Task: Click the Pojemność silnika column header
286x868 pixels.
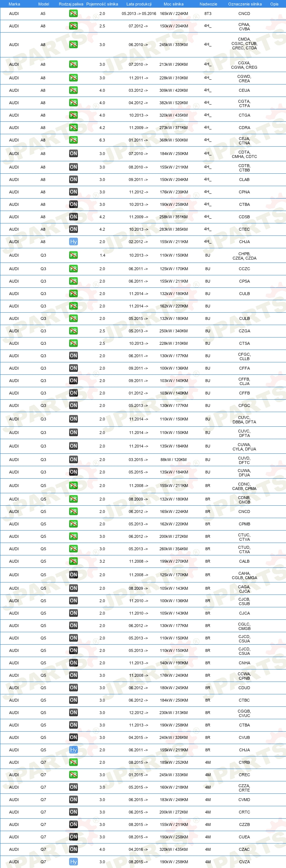Action: 102,4
